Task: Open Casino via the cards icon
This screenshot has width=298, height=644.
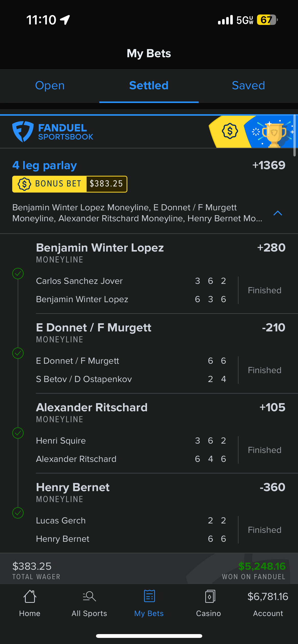Action: (210, 596)
